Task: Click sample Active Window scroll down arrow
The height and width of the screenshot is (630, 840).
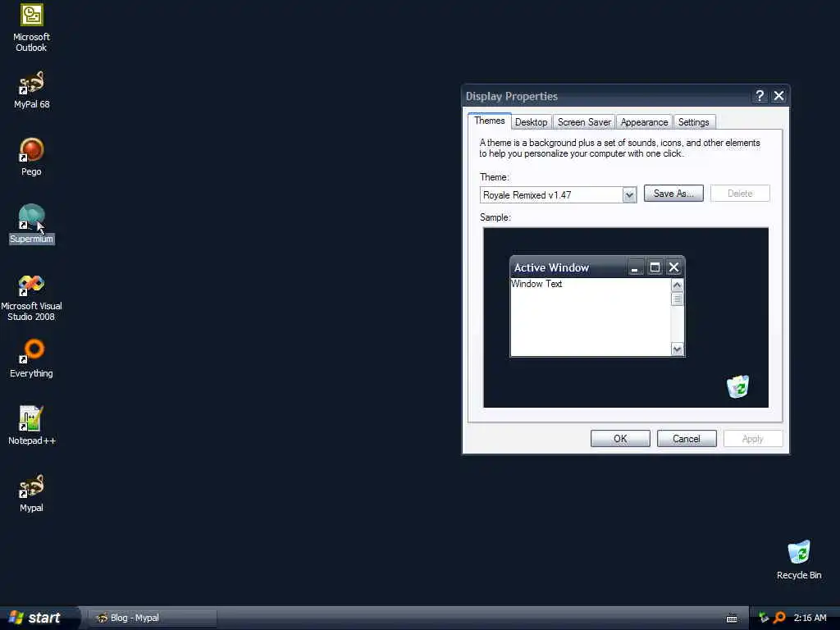Action: [x=677, y=349]
